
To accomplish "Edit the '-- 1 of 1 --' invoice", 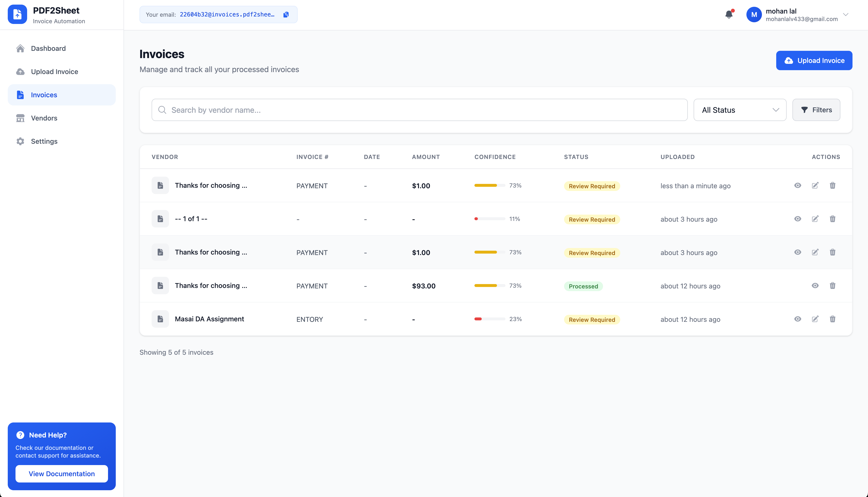I will pos(815,219).
